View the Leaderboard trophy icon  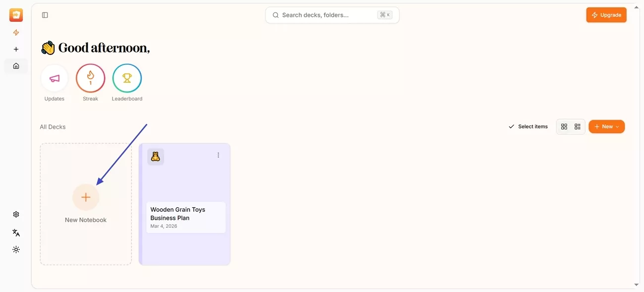pyautogui.click(x=127, y=78)
